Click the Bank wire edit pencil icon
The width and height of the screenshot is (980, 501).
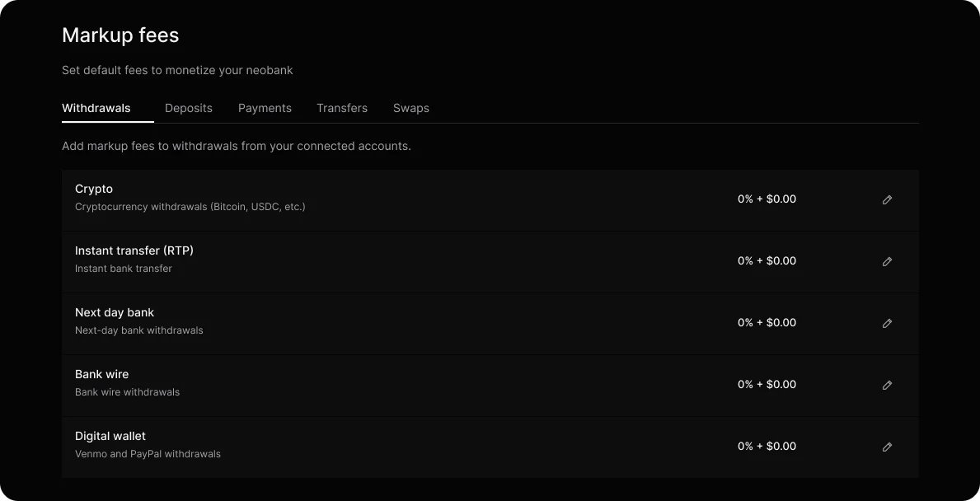point(887,386)
